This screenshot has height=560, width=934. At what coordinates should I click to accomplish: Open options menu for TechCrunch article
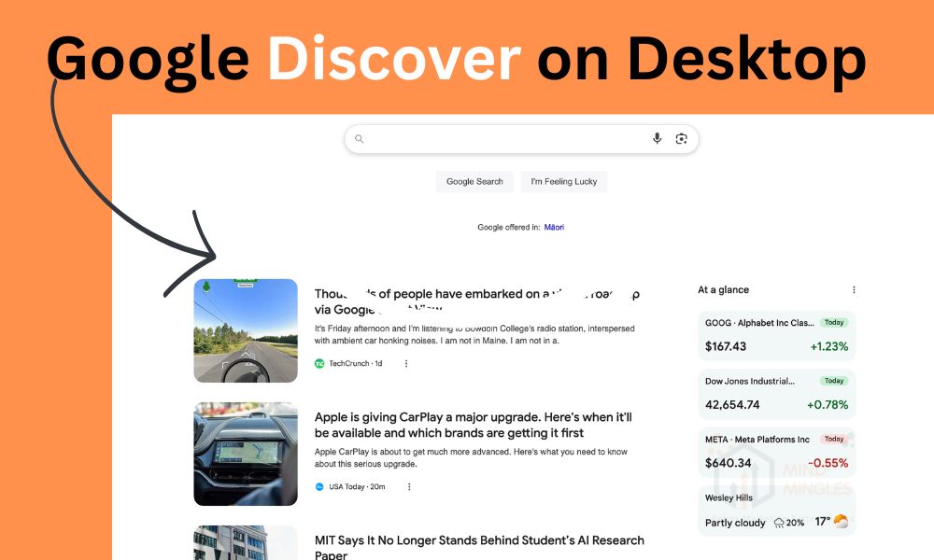[406, 364]
